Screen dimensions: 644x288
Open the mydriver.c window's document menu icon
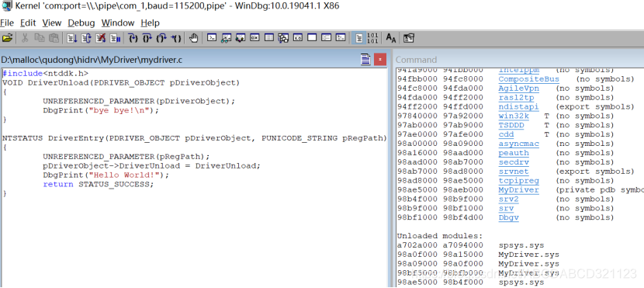pos(365,59)
